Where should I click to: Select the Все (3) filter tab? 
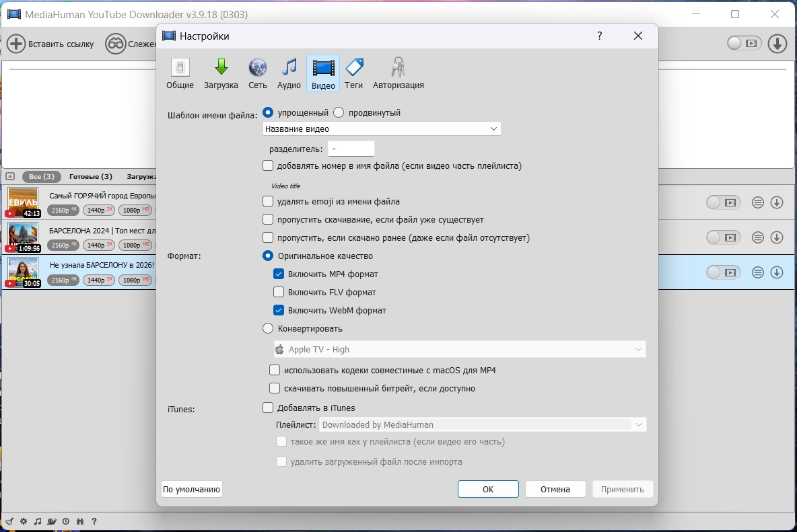tap(41, 177)
